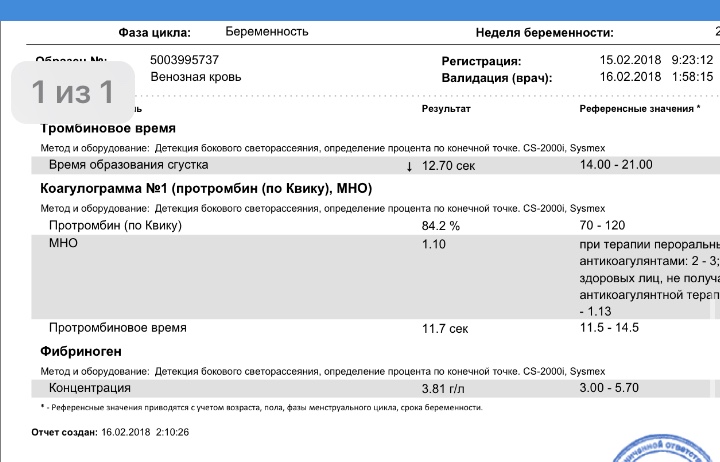Click the Результат column header
The image size is (720, 462).
click(x=446, y=108)
